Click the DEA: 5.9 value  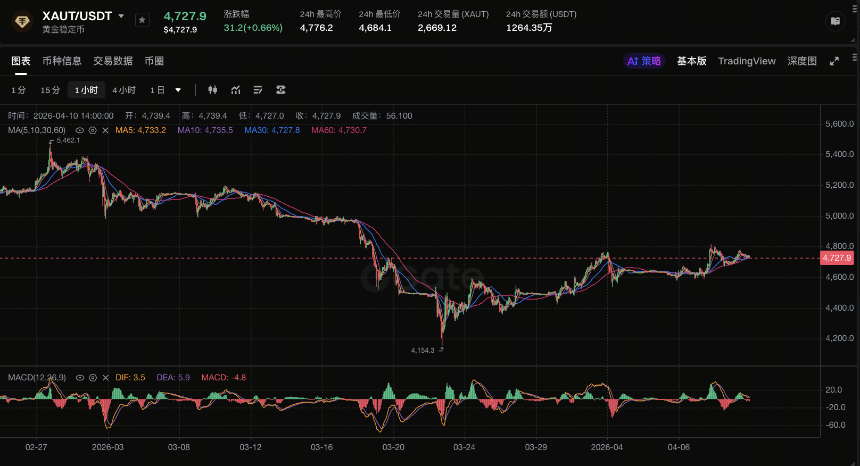pos(173,378)
